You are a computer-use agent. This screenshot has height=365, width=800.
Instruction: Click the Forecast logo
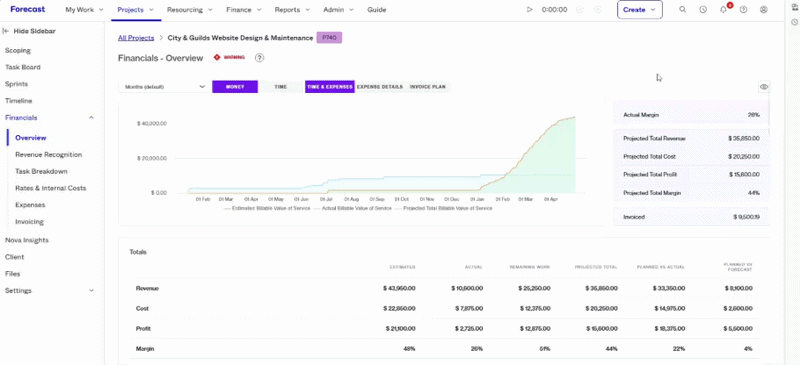28,9
